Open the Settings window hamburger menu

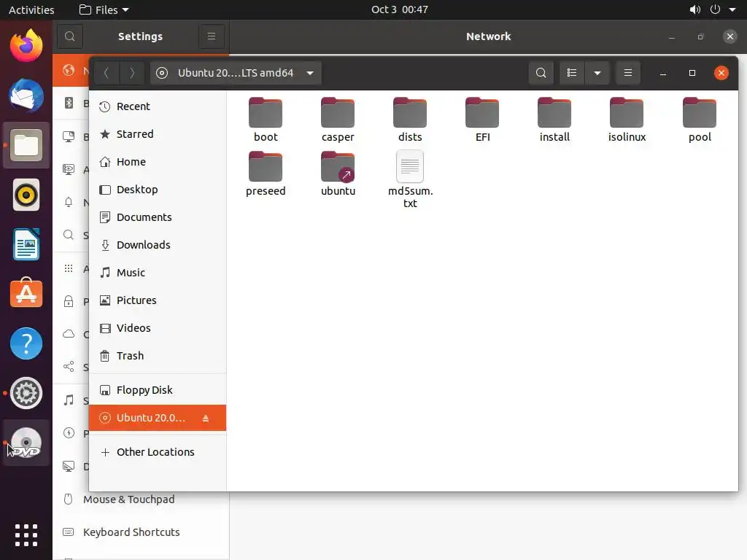(212, 36)
